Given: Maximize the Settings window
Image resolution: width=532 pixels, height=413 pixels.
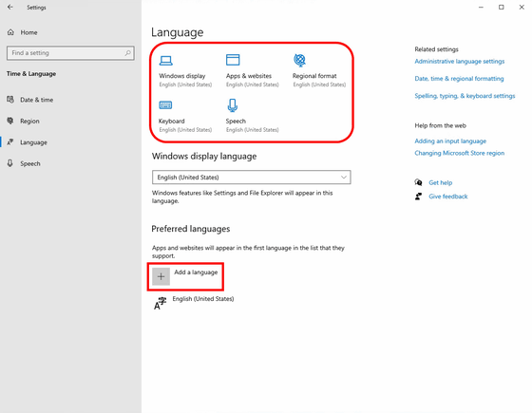Looking at the screenshot, I should coord(502,8).
